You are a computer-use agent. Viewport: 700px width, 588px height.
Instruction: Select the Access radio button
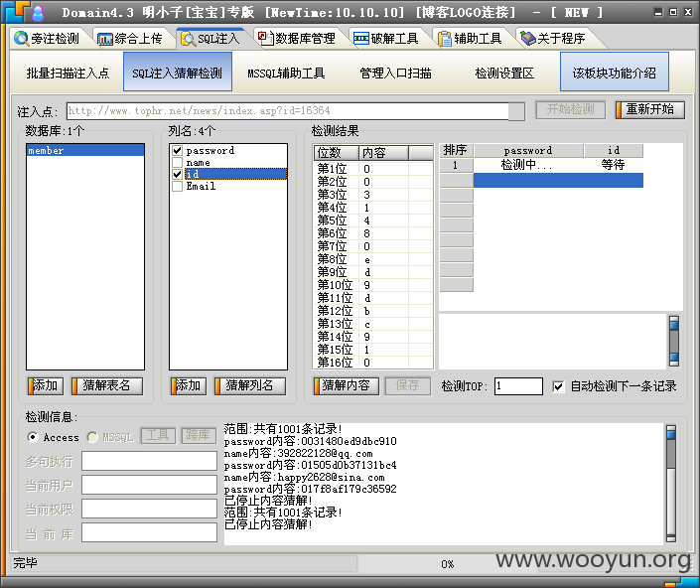click(x=32, y=437)
